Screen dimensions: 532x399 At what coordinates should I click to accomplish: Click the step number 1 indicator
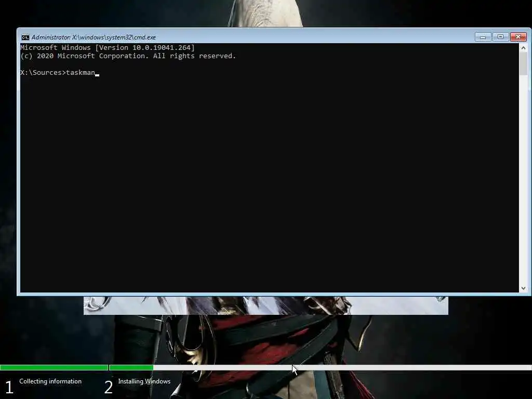(9, 387)
